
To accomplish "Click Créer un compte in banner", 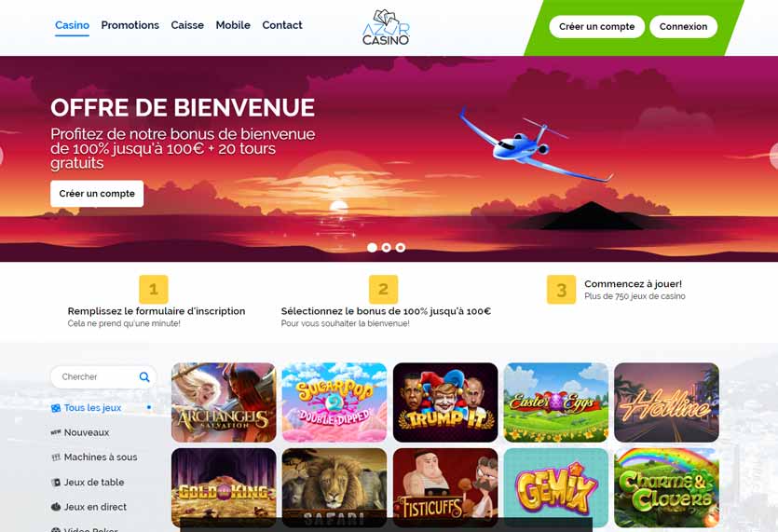I will tap(97, 194).
